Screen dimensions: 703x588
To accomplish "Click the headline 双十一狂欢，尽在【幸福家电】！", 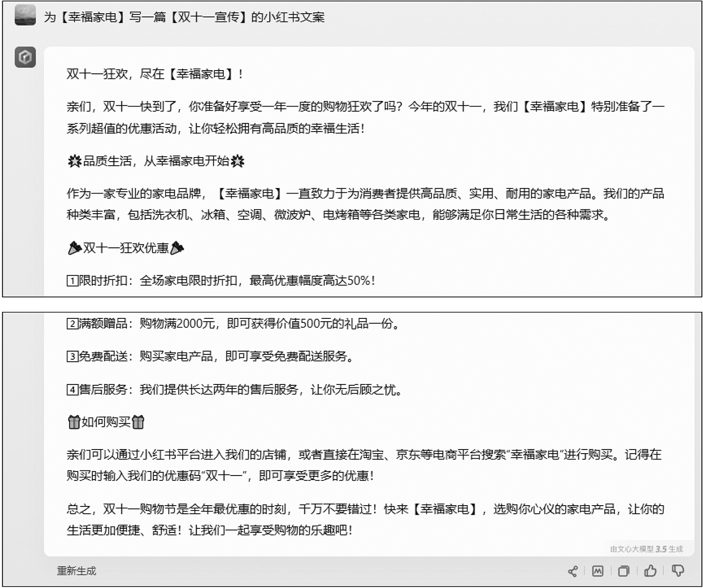I will click(x=155, y=74).
